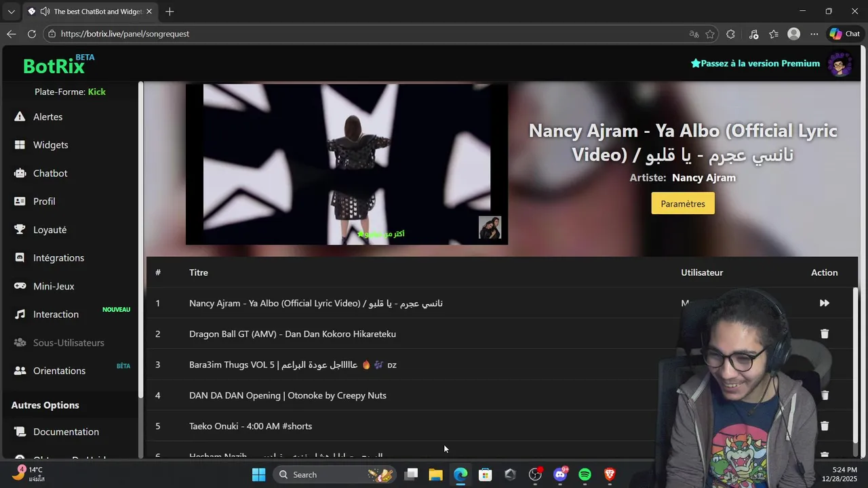Open browser extensions icon
This screenshot has height=488, width=868.
(x=730, y=34)
